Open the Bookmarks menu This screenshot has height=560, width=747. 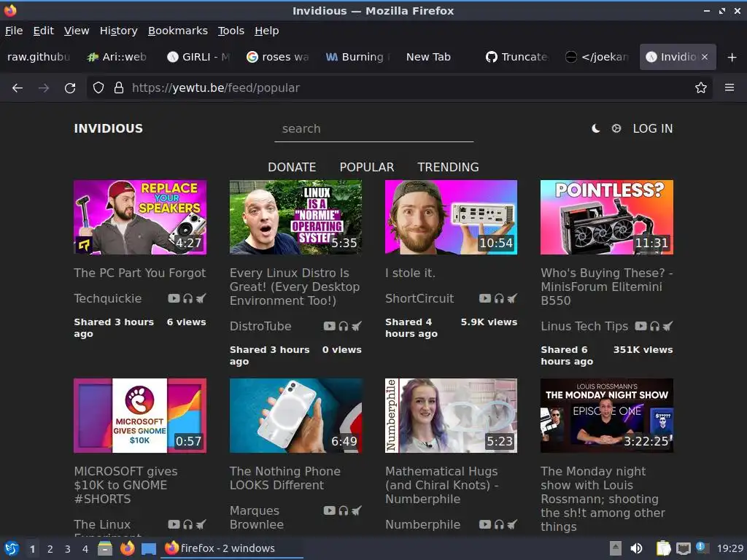click(x=178, y=31)
